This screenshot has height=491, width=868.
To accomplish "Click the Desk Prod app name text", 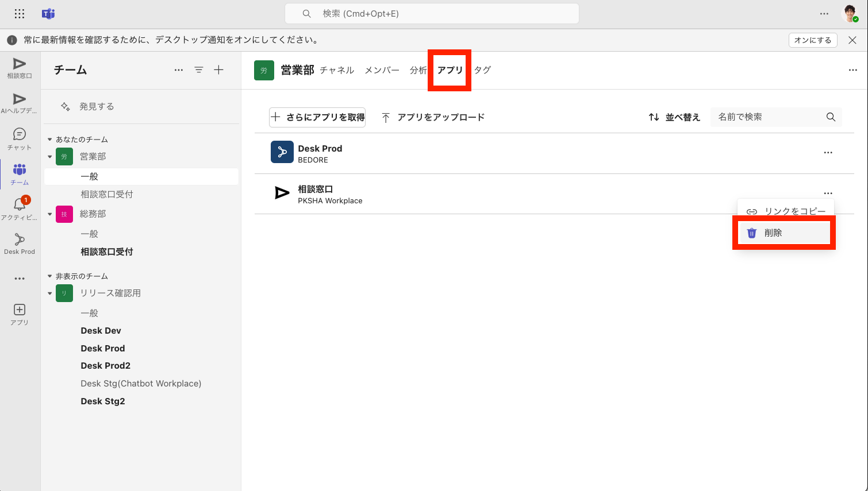I will [x=320, y=148].
